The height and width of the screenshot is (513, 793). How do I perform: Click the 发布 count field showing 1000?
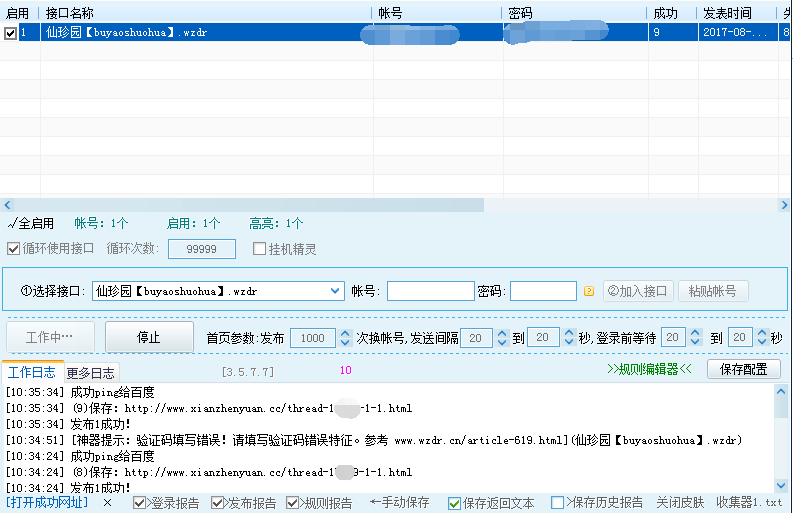pos(313,338)
